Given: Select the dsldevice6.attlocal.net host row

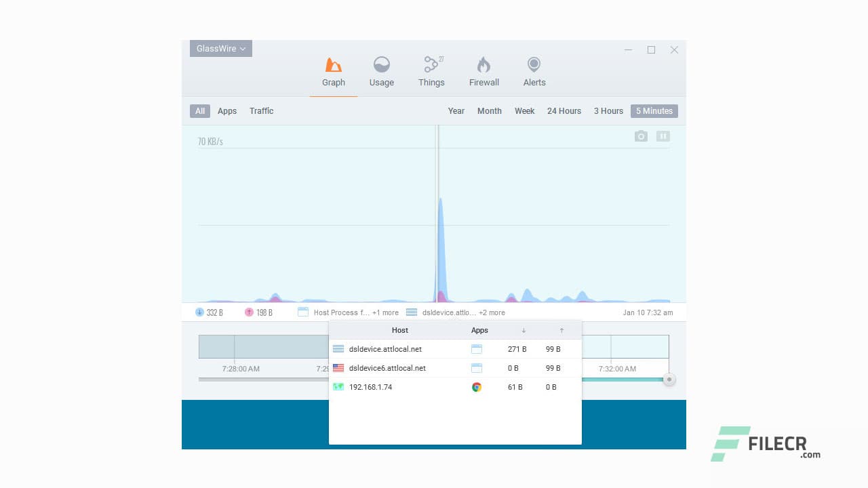Looking at the screenshot, I should click(x=387, y=368).
